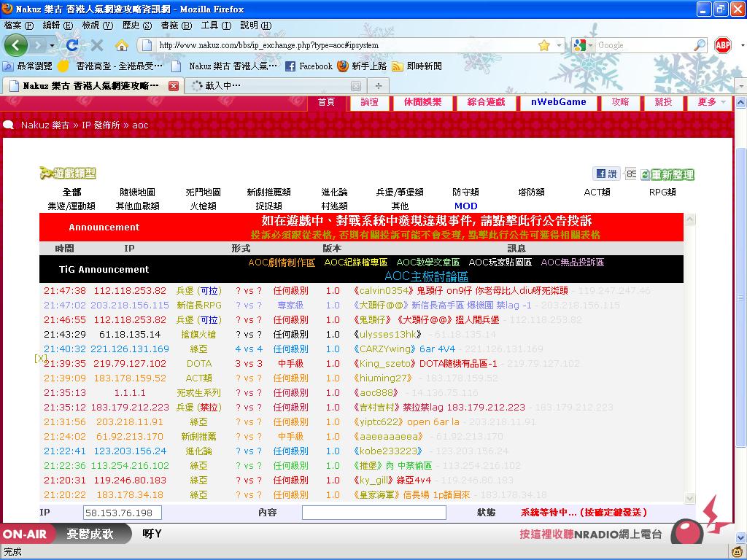The width and height of the screenshot is (747, 560).
Task: Switch to the 論壇 navigation tab
Action: tap(370, 102)
